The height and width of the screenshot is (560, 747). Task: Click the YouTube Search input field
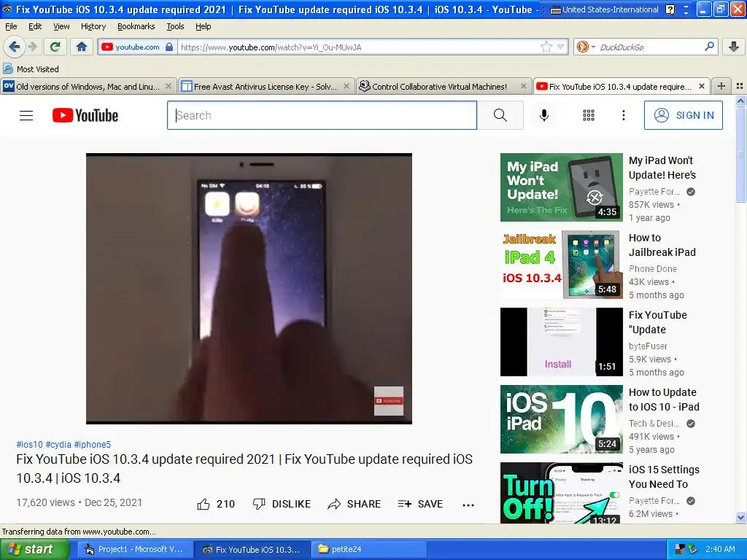322,115
